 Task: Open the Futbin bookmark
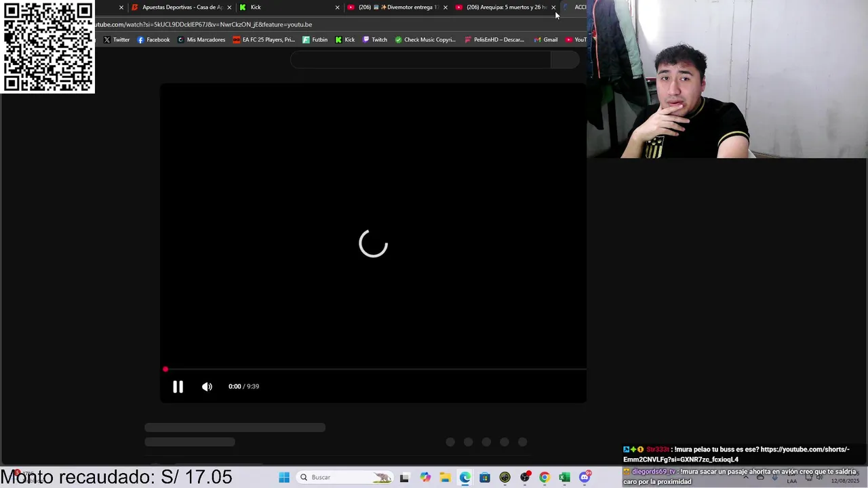pos(315,40)
